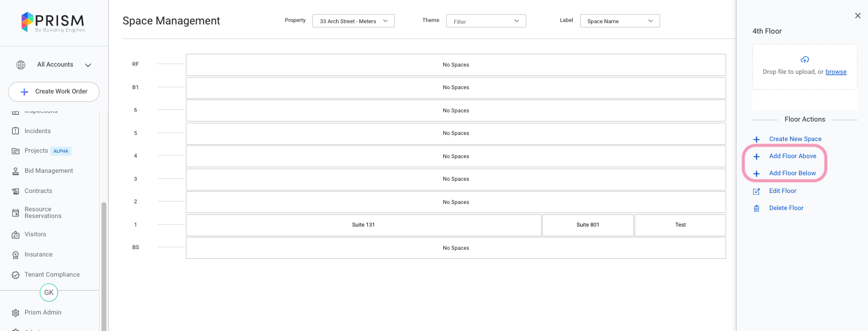This screenshot has height=331, width=868.
Task: Click the Edit Floor pencil icon
Action: pos(756,191)
